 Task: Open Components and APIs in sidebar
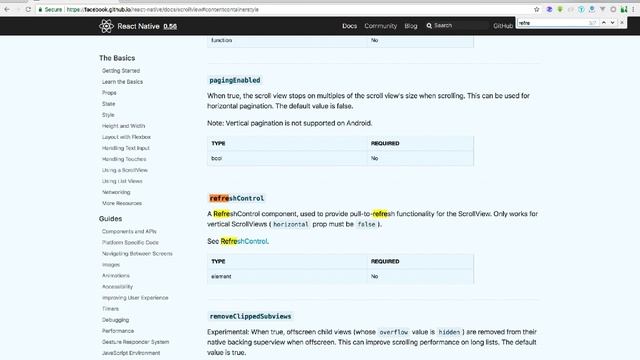129,231
